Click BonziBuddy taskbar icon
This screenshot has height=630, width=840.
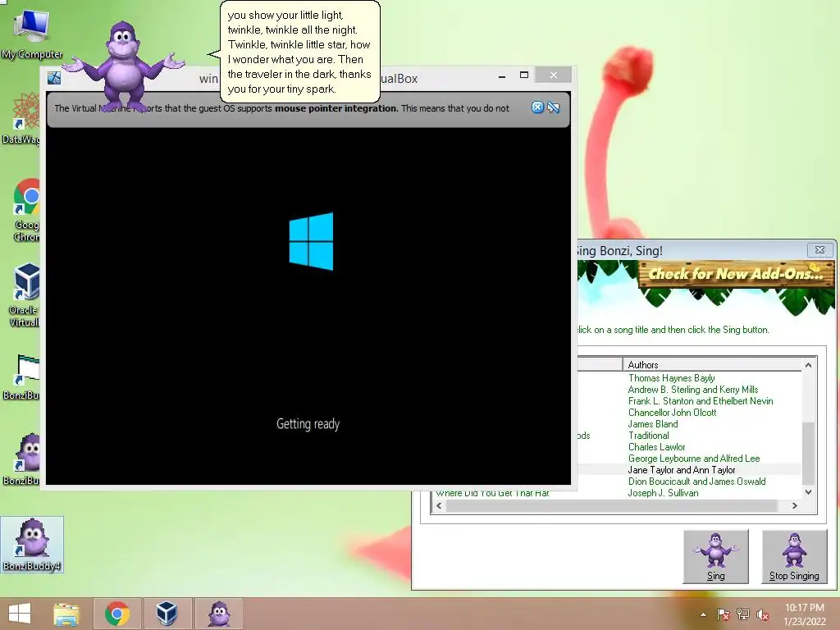click(x=218, y=614)
